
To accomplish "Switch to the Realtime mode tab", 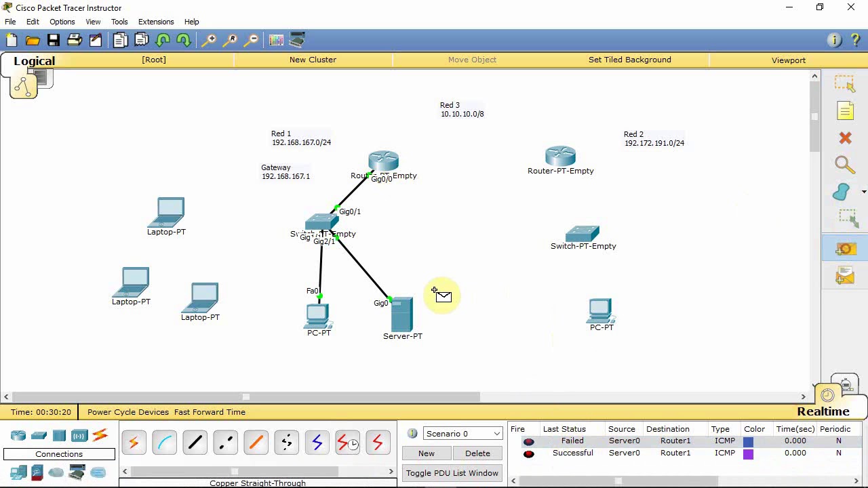I will click(x=823, y=411).
